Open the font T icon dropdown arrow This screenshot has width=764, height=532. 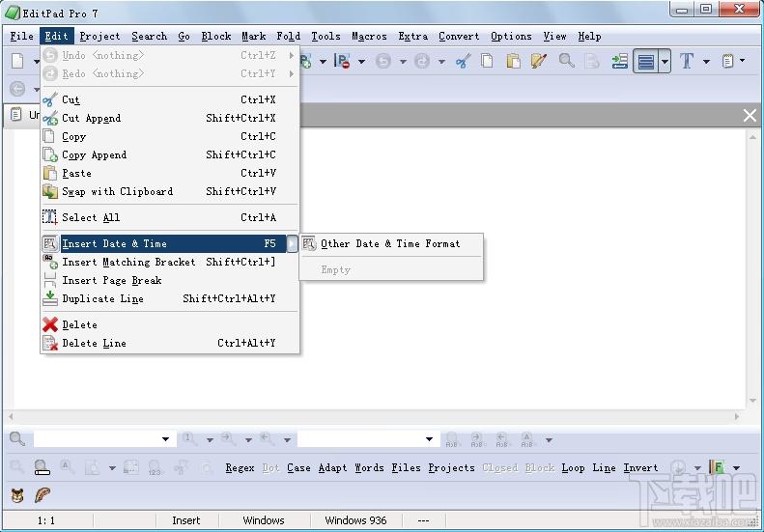point(706,62)
